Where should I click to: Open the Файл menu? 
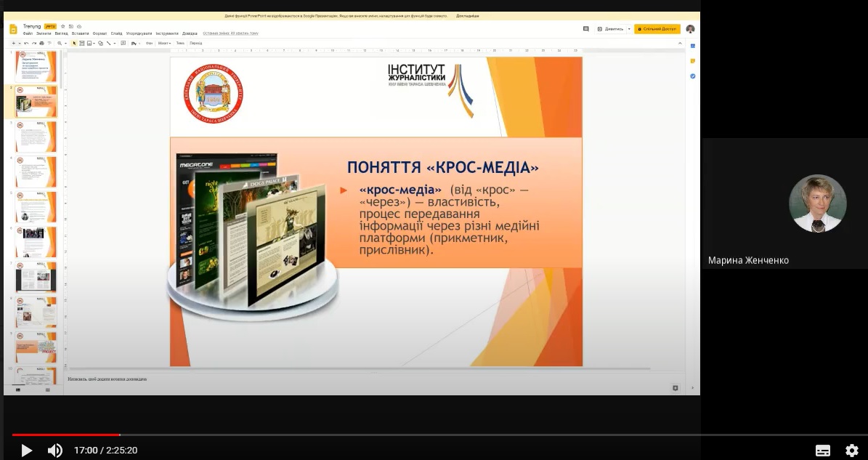(28, 33)
